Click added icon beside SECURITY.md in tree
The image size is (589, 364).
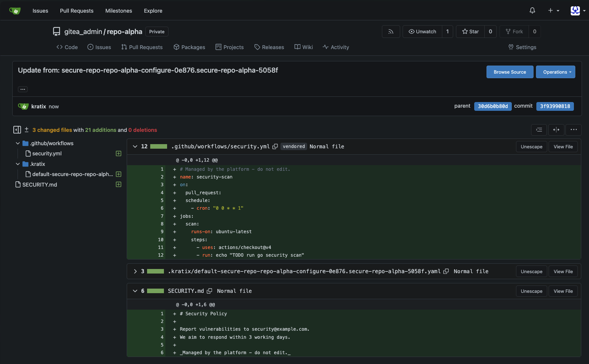[119, 184]
